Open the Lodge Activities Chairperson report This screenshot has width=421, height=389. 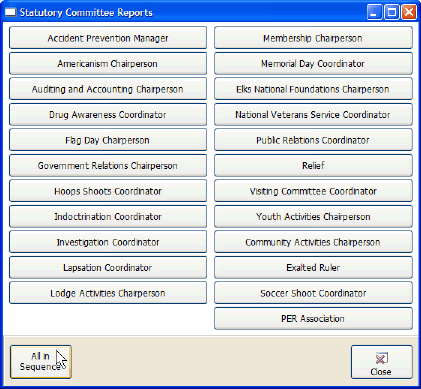(108, 293)
